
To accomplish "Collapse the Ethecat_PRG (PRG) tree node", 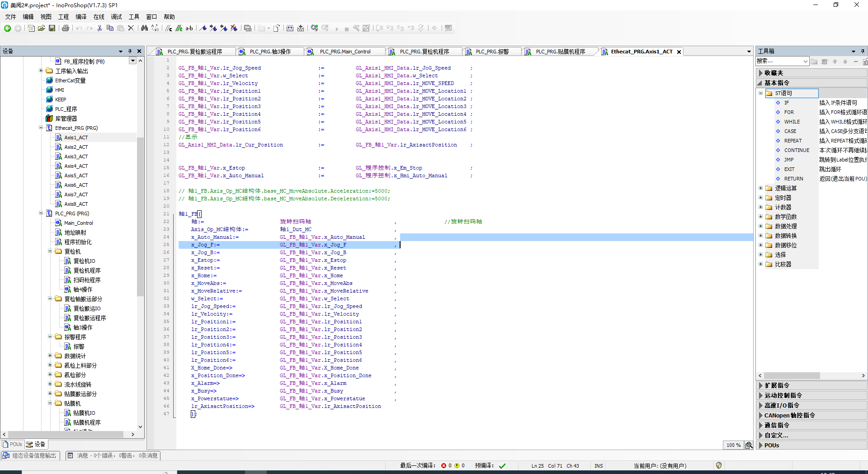I will (41, 128).
